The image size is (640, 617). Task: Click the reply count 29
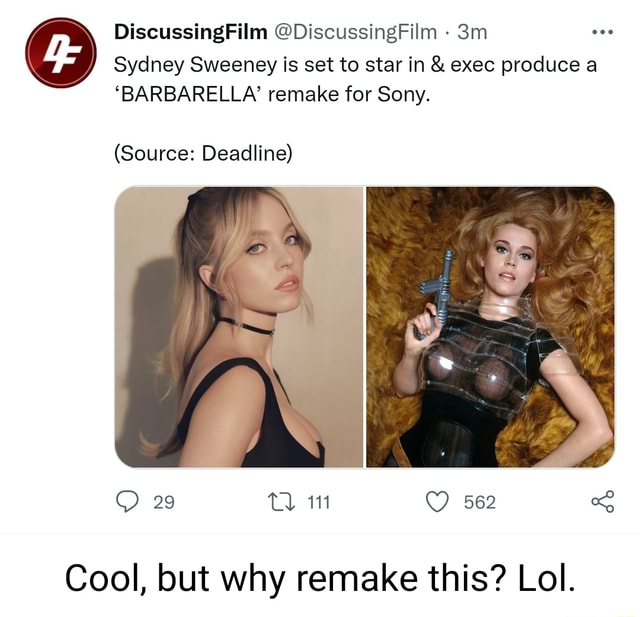(164, 502)
